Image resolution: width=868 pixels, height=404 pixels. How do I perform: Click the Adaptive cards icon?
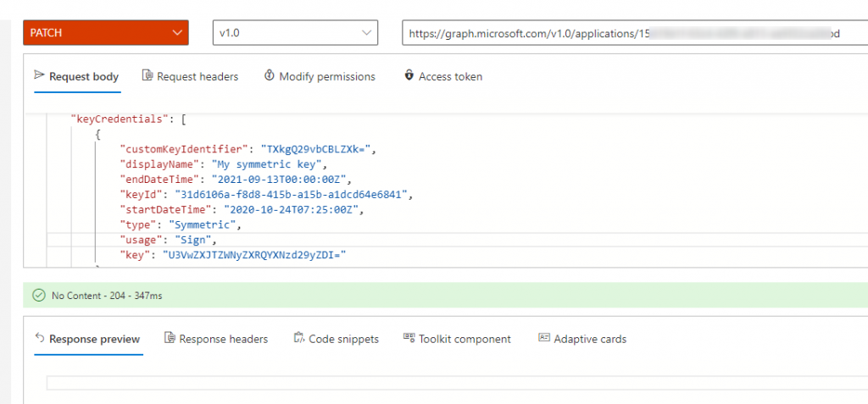click(x=544, y=337)
